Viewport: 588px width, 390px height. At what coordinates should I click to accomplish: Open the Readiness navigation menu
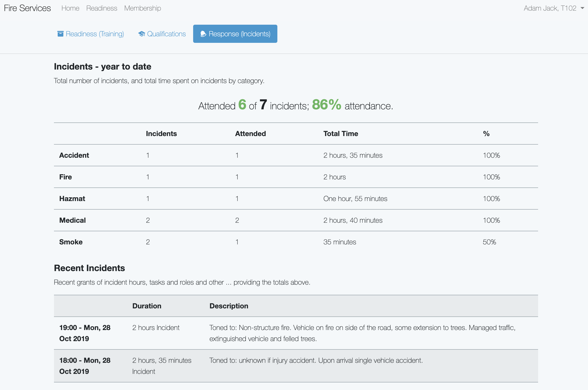click(x=102, y=8)
